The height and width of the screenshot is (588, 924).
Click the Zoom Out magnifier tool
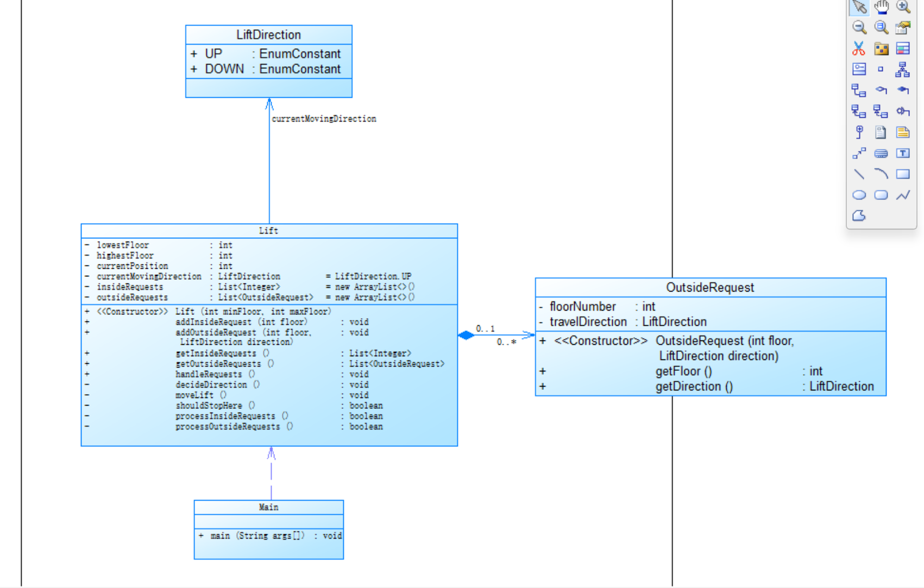point(859,27)
